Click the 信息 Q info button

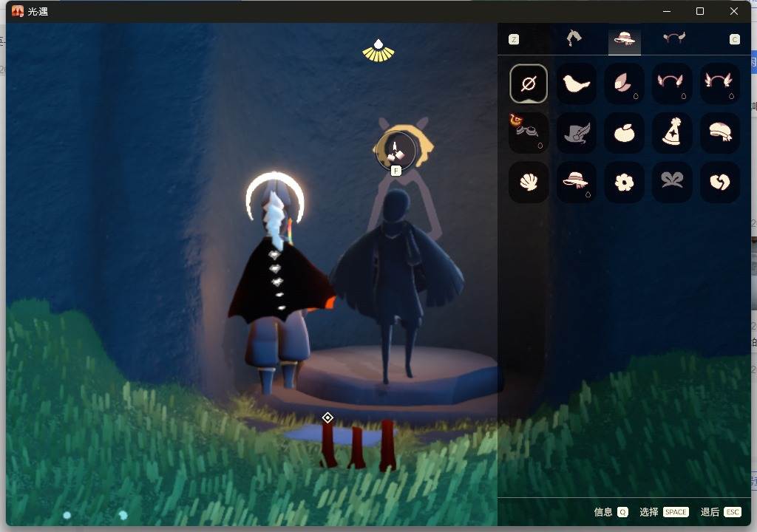point(611,512)
